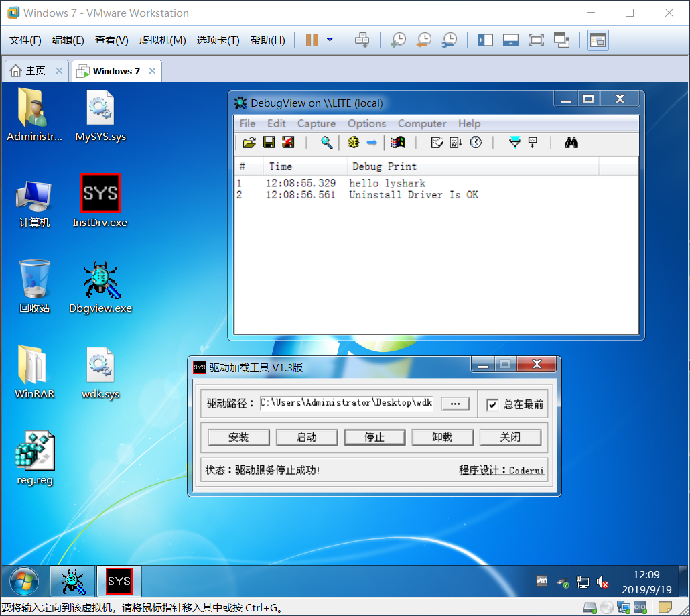Open the Computer menu in DebugView

tap(422, 123)
